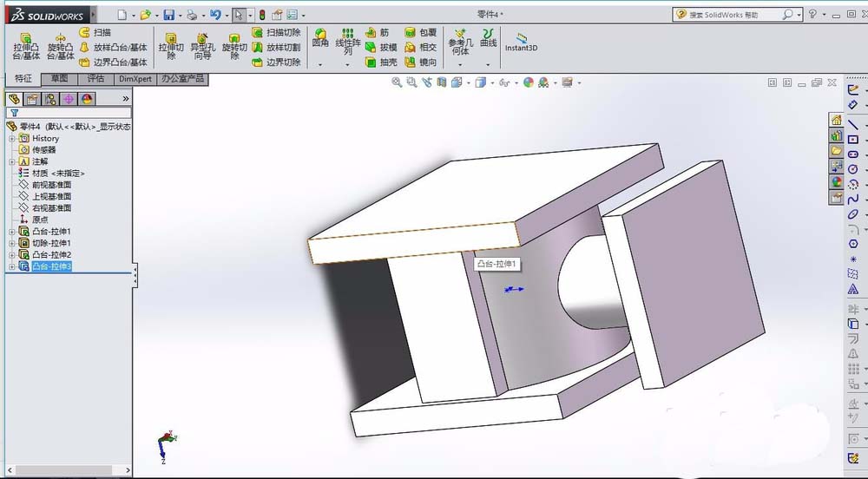Open the Hole Wizard (异型孔向导)
This screenshot has height=479, width=868.
click(x=202, y=47)
